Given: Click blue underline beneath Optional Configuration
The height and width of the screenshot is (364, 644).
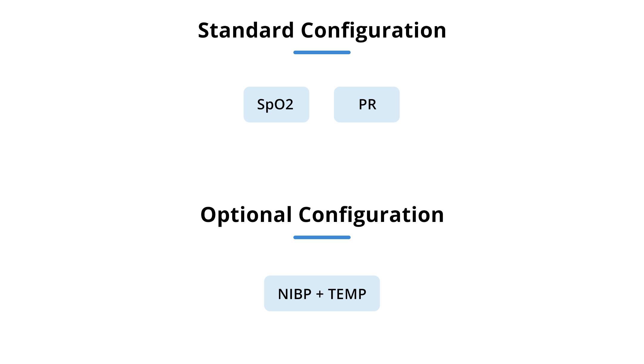Looking at the screenshot, I should tap(322, 237).
